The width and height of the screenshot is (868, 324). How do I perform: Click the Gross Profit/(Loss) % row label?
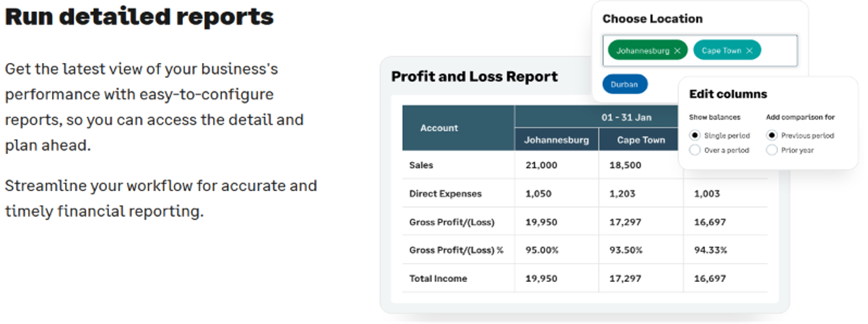[456, 250]
